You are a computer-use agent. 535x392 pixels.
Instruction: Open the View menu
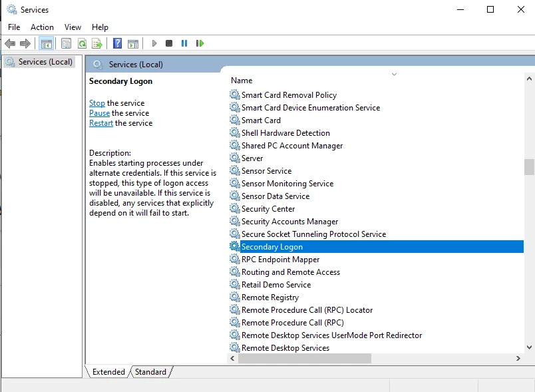point(73,27)
